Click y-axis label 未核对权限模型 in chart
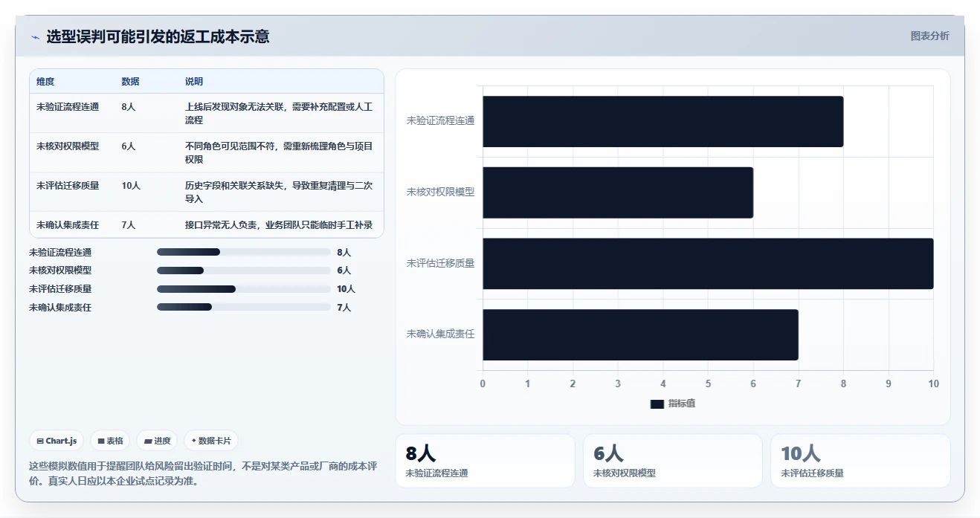This screenshot has width=980, height=518. click(x=440, y=192)
